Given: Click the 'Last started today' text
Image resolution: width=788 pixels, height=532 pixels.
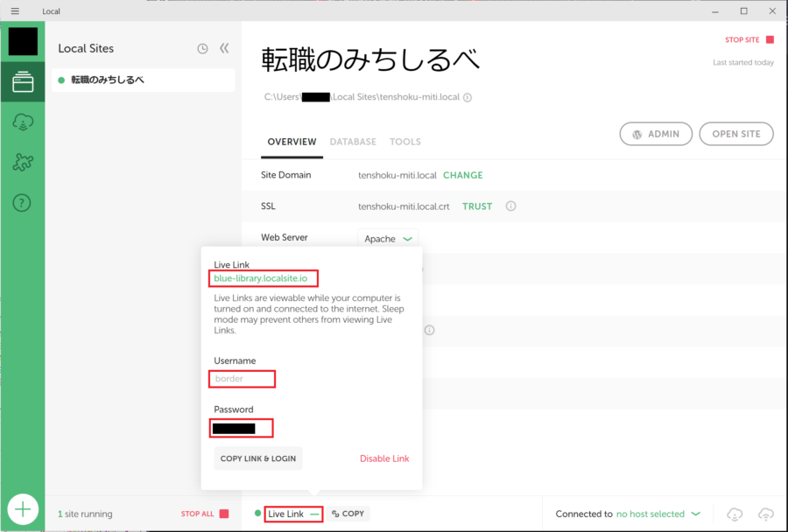Looking at the screenshot, I should point(743,63).
